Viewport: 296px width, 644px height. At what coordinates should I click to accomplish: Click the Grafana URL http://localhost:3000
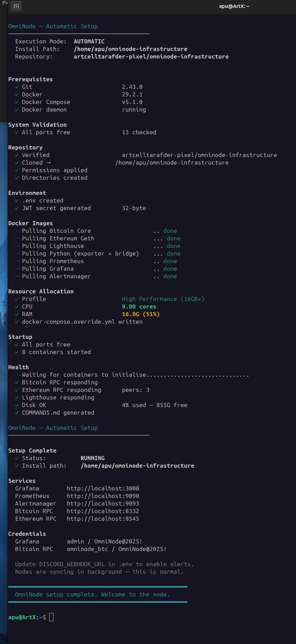103,488
